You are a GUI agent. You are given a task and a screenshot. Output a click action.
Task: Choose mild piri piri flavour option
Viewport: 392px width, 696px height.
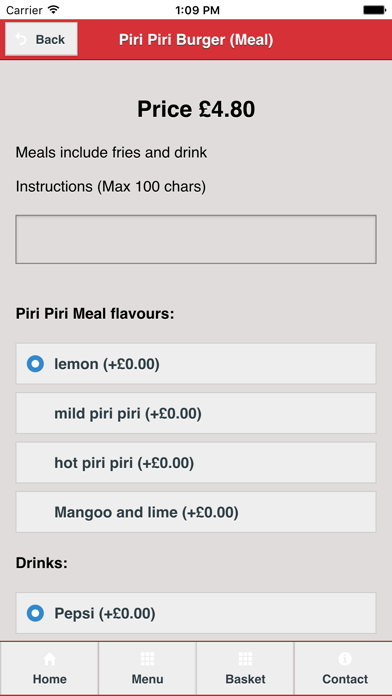point(196,413)
